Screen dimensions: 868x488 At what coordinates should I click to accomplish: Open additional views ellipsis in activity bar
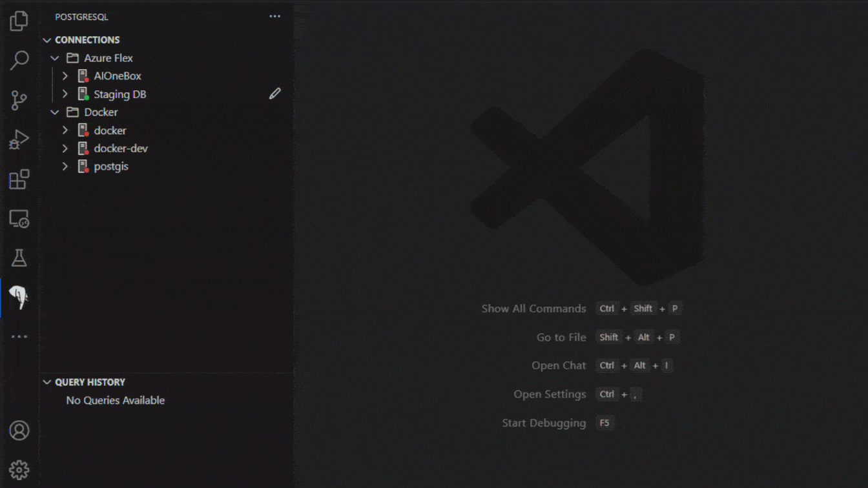click(x=19, y=336)
